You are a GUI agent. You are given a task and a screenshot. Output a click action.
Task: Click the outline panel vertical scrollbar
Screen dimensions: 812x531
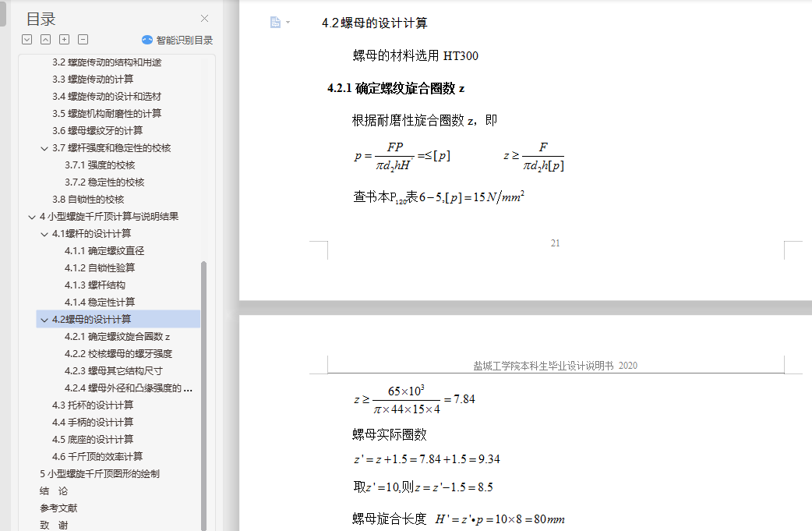point(203,396)
